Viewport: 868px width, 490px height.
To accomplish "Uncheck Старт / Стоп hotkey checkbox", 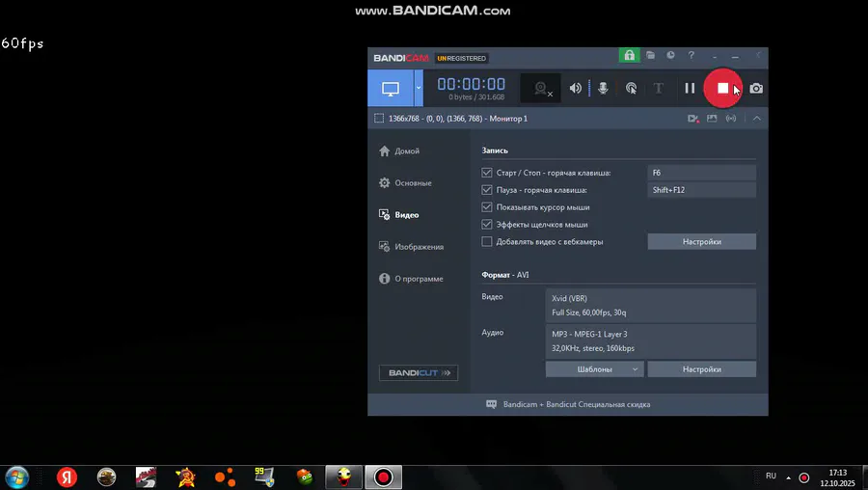I will [x=487, y=173].
